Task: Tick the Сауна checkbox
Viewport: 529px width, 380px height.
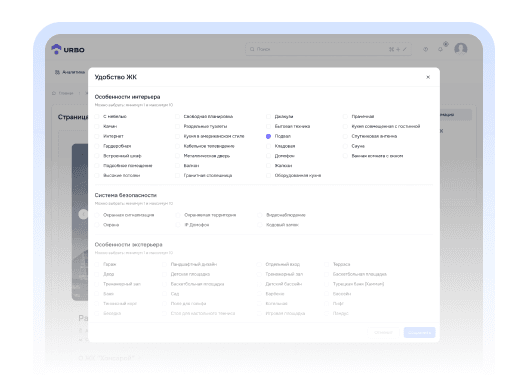Action: [345, 146]
